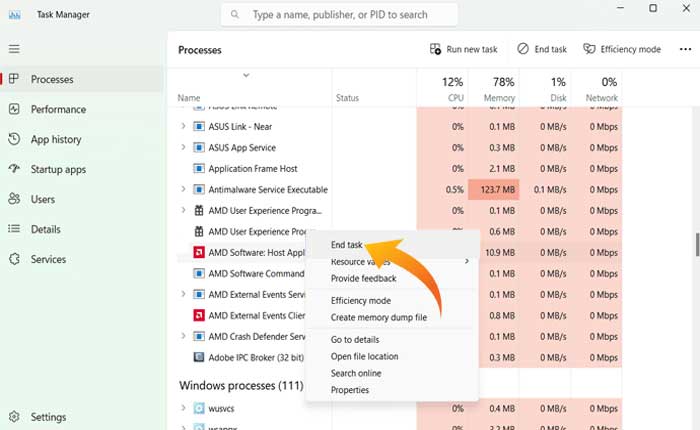
Task: Open the three-dots more options menu
Action: pos(685,49)
